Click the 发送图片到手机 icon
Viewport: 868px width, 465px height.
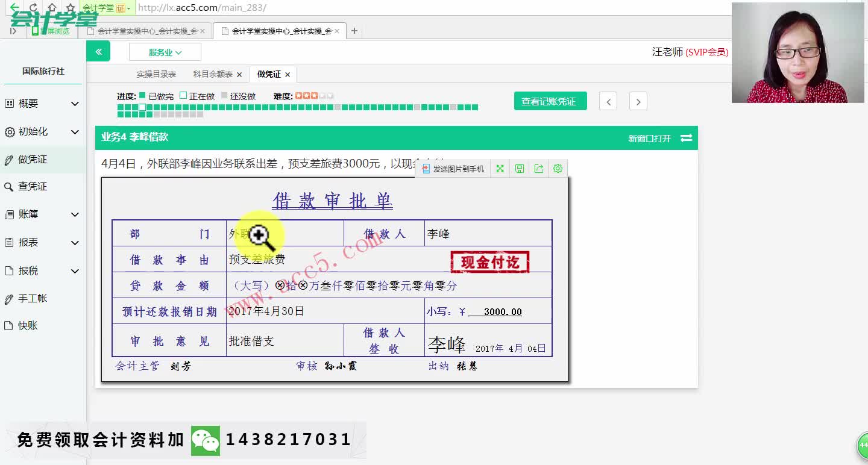click(x=453, y=168)
